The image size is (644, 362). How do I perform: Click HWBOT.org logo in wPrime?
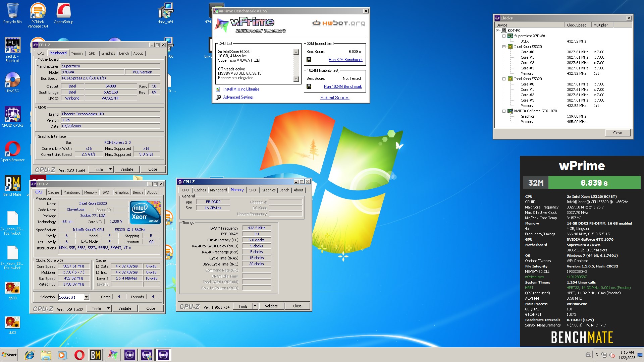coord(338,23)
